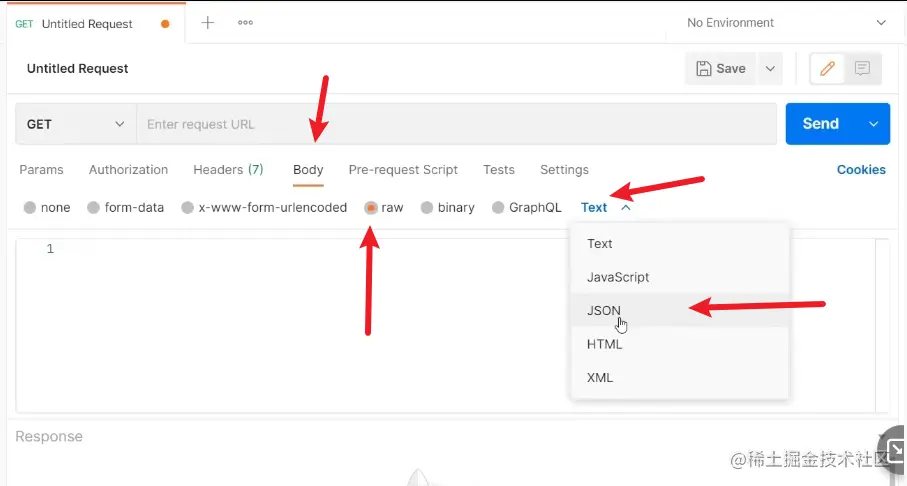Open the Settings tab
This screenshot has width=907, height=486.
click(564, 170)
